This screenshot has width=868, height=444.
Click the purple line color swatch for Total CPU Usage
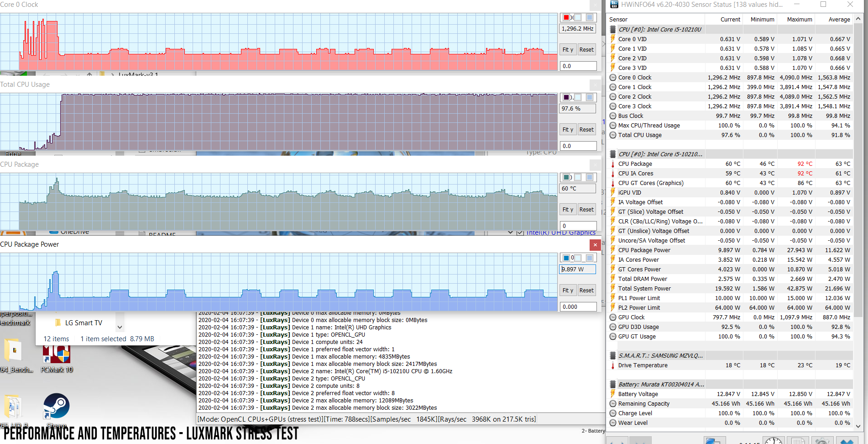566,97
